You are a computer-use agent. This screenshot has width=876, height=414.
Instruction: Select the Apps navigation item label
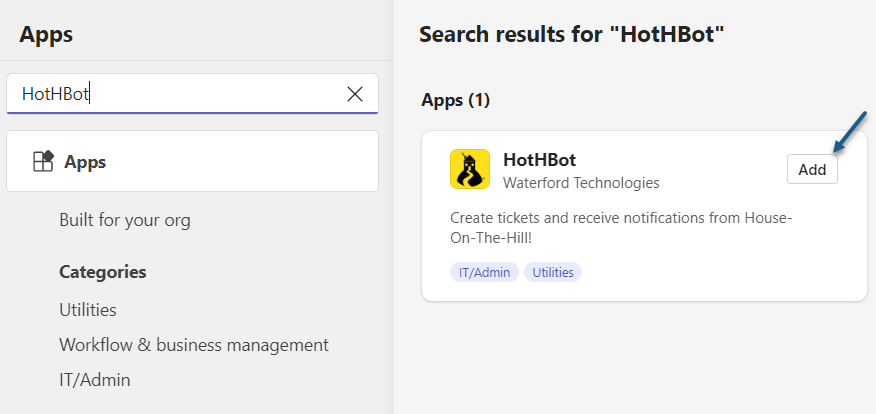coord(85,162)
